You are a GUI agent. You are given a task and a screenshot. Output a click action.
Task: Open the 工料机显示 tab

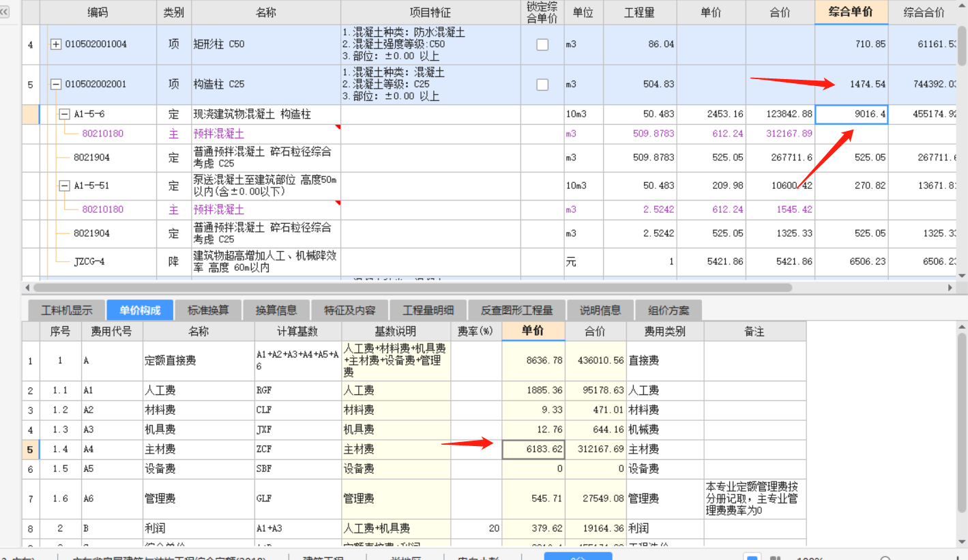66,310
